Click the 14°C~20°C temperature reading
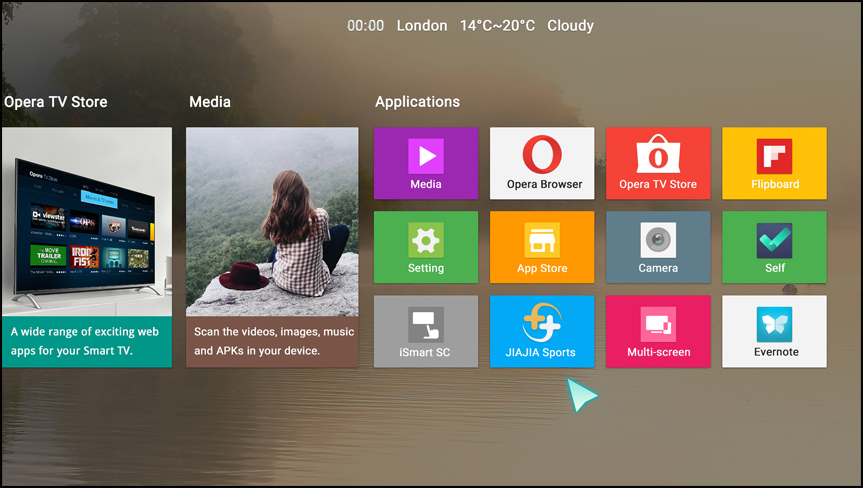 [498, 26]
